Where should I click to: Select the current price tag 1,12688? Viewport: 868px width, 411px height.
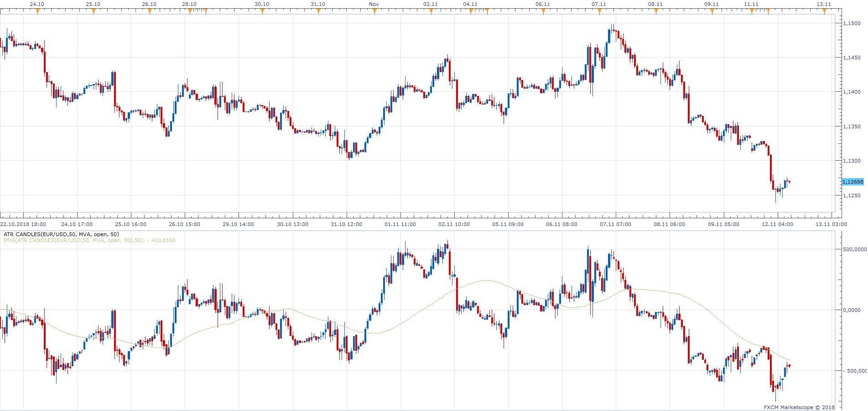pyautogui.click(x=852, y=182)
